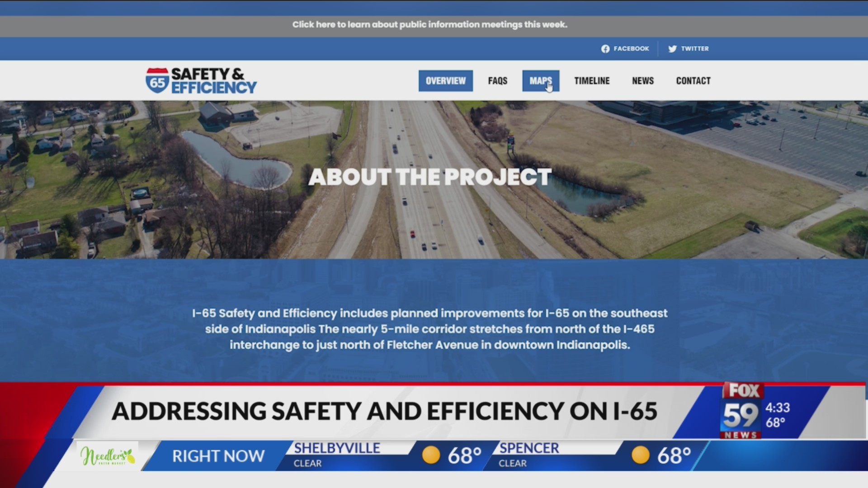868x488 pixels.
Task: Toggle the Overview highlighted nav state
Action: click(445, 80)
